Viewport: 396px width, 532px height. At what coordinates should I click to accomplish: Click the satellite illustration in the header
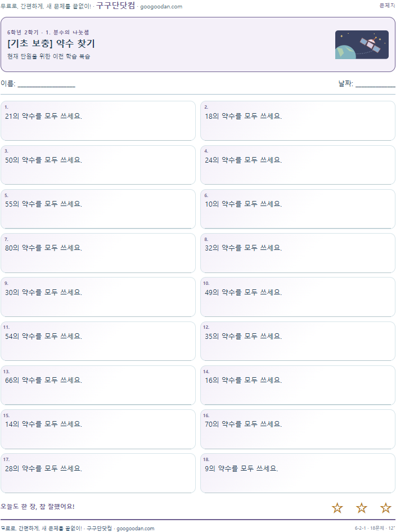(362, 45)
